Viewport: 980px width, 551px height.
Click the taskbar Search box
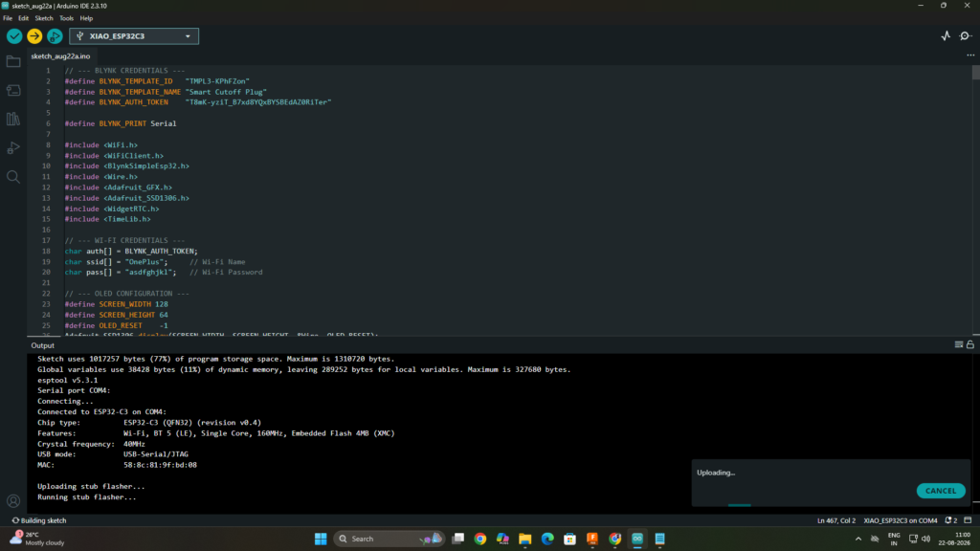(x=389, y=539)
